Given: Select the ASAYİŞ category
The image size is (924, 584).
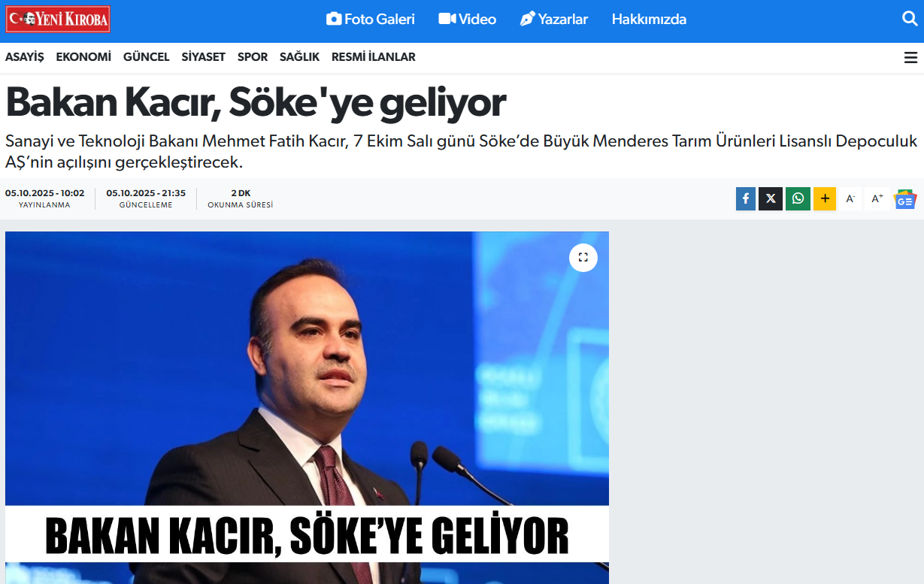Looking at the screenshot, I should coord(25,57).
